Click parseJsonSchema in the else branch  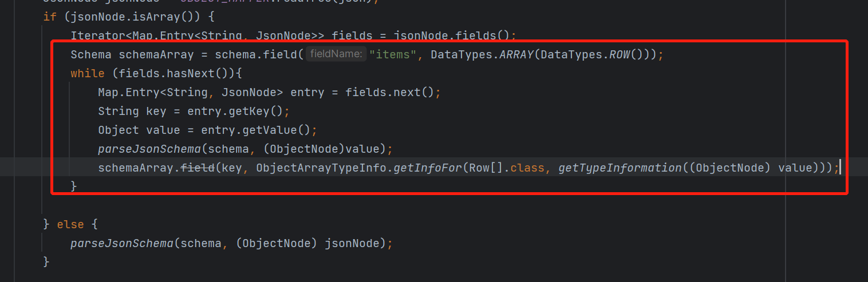pos(122,243)
